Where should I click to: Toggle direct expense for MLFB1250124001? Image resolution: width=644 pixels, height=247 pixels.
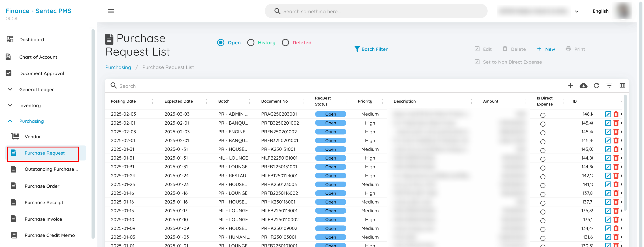pyautogui.click(x=542, y=177)
